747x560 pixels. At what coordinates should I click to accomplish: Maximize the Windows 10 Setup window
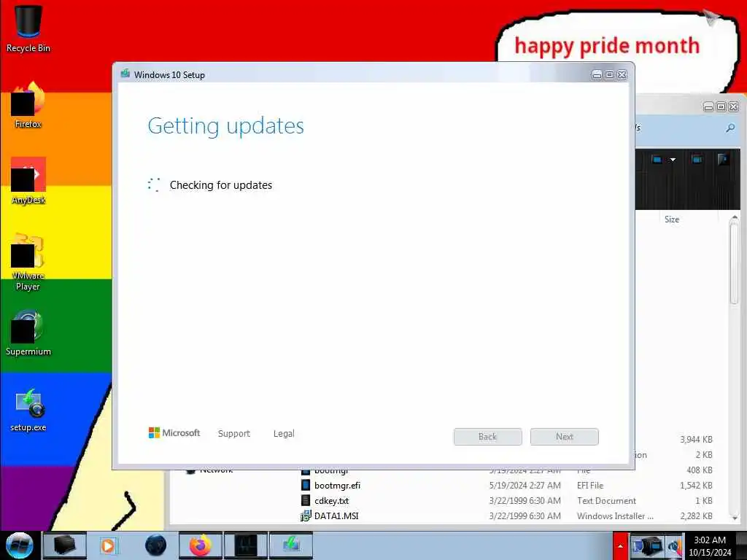coord(609,75)
